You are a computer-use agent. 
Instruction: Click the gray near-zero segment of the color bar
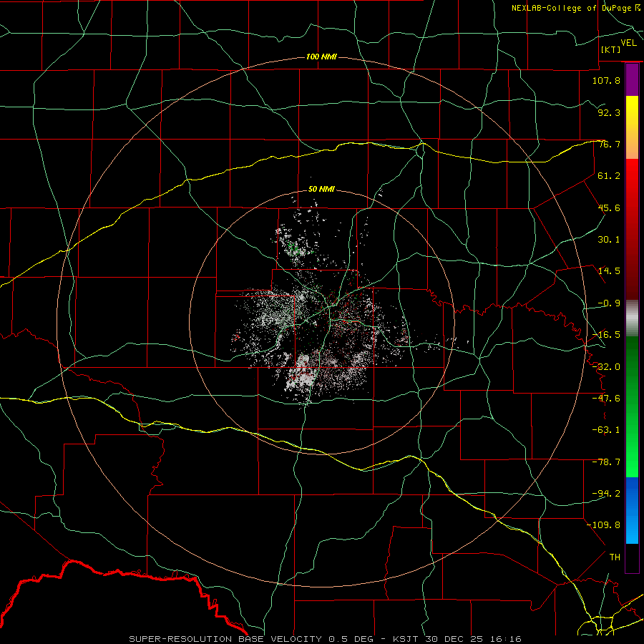pos(632,318)
